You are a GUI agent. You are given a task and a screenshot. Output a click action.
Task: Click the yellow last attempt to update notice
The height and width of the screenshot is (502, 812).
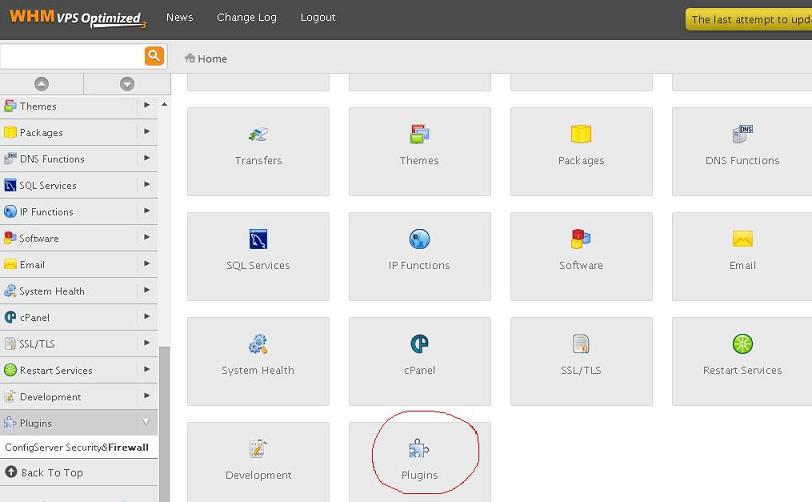click(x=749, y=20)
